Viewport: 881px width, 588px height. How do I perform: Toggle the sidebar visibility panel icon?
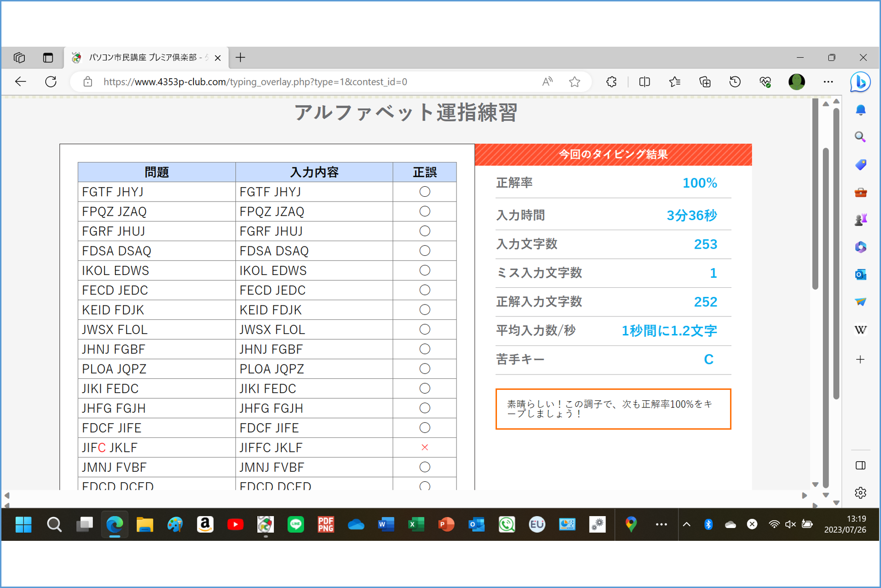[x=860, y=466]
